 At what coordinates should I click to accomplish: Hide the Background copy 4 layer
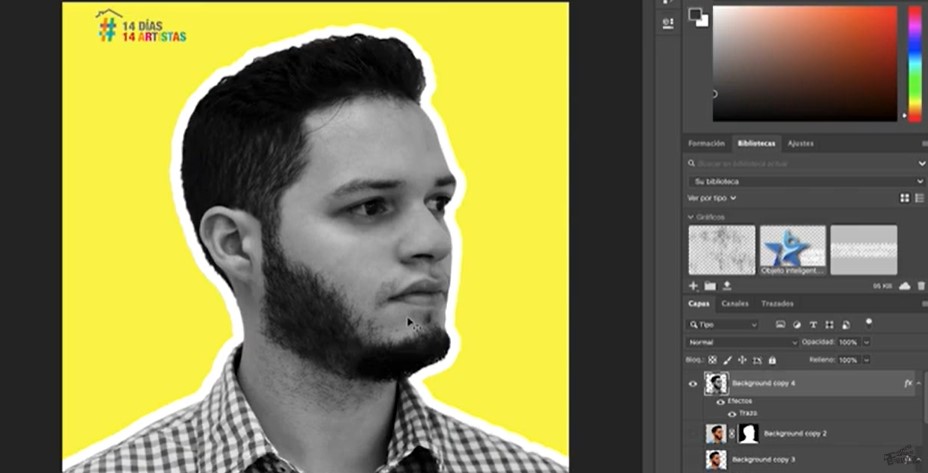[693, 384]
